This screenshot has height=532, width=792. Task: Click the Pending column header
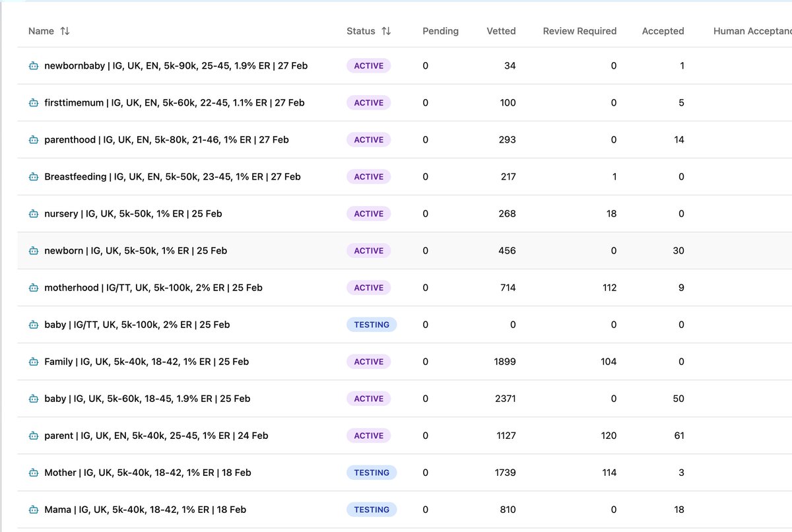pyautogui.click(x=440, y=31)
